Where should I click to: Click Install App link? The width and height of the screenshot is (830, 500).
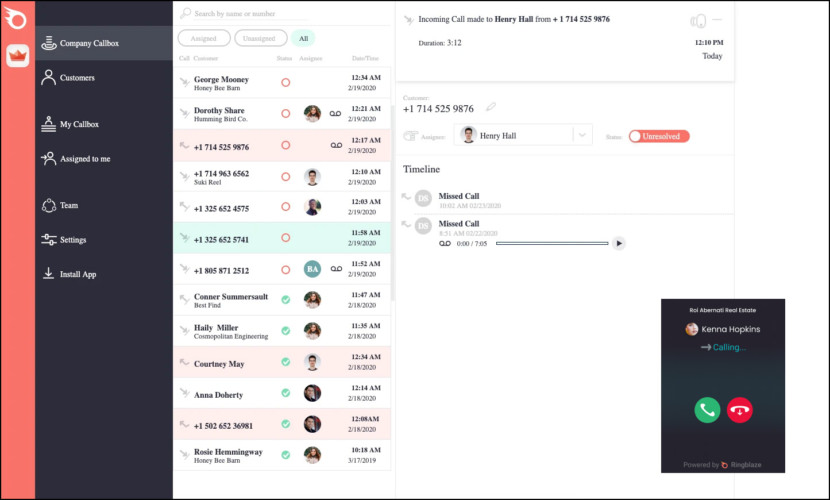click(69, 274)
